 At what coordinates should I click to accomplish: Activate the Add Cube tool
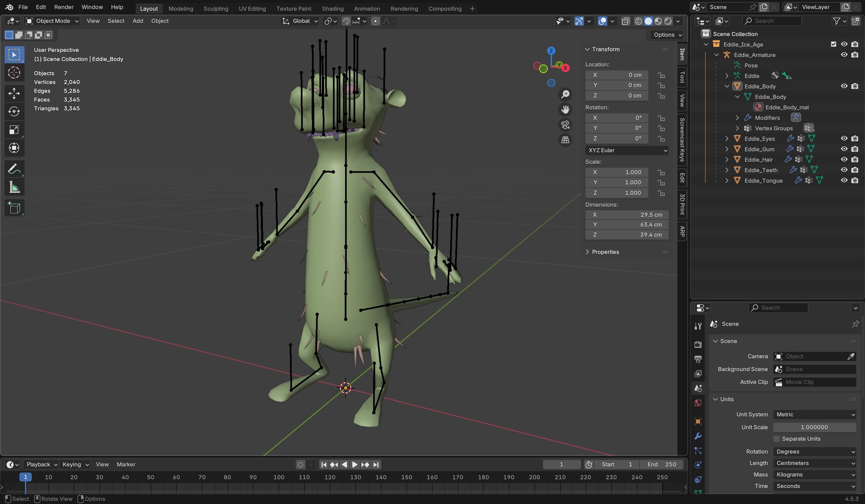14,208
